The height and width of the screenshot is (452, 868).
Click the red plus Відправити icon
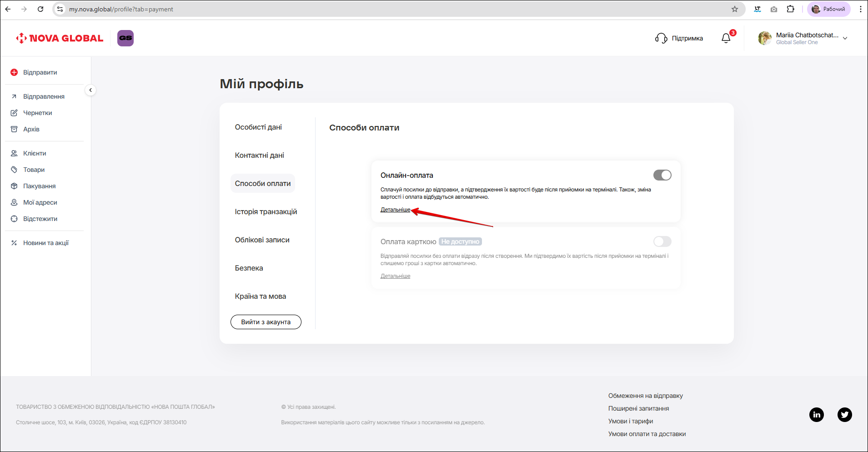14,72
